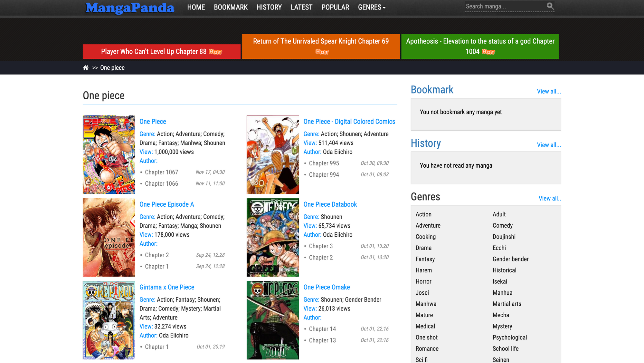This screenshot has height=363, width=644.
Task: Click the One piece breadcrumb text
Action: pyautogui.click(x=112, y=68)
